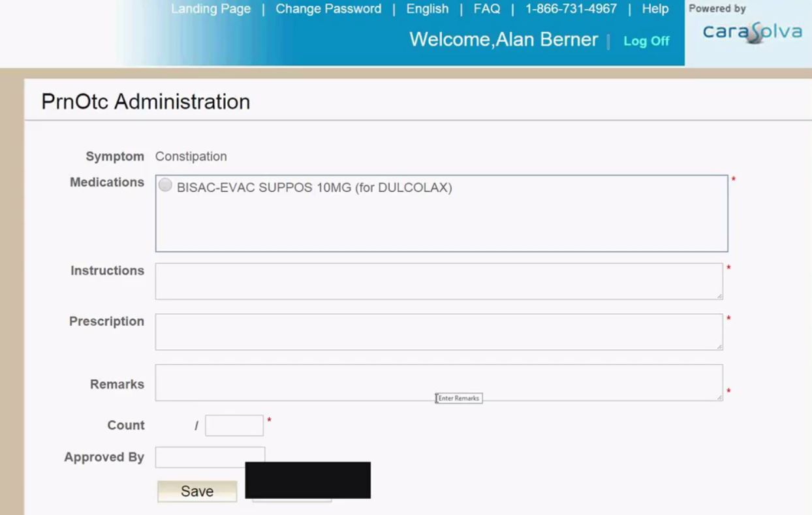This screenshot has height=515, width=812.
Task: Click the Remarks text area resize handle
Action: [719, 397]
